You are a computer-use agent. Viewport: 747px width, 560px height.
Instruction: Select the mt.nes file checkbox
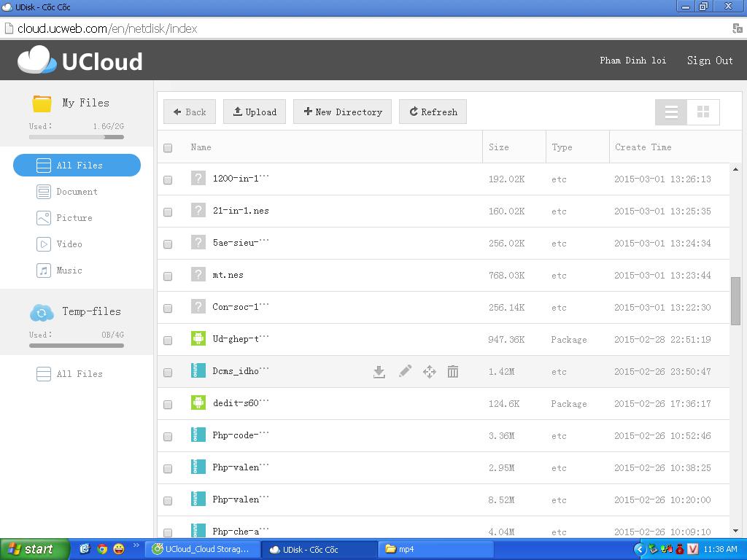pyautogui.click(x=168, y=276)
